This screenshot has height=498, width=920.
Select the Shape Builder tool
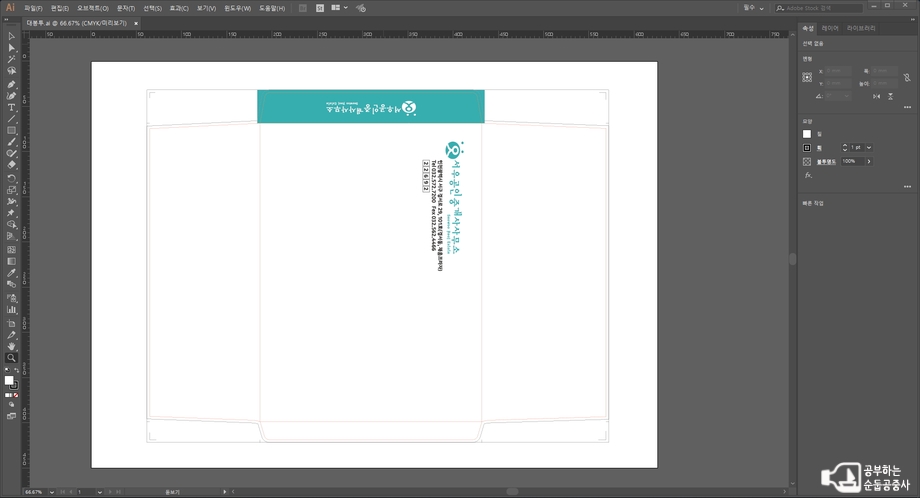tap(11, 224)
